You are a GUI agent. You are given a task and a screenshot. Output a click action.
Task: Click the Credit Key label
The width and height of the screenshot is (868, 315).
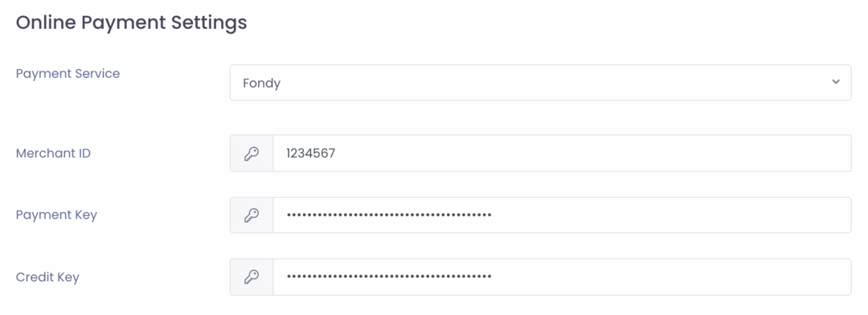coord(47,276)
